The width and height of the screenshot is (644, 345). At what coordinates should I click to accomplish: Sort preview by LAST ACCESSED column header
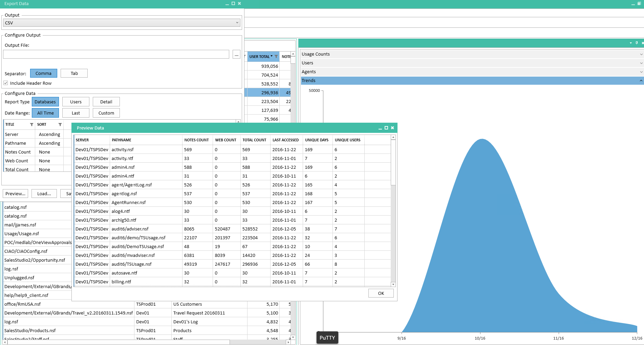pos(285,140)
